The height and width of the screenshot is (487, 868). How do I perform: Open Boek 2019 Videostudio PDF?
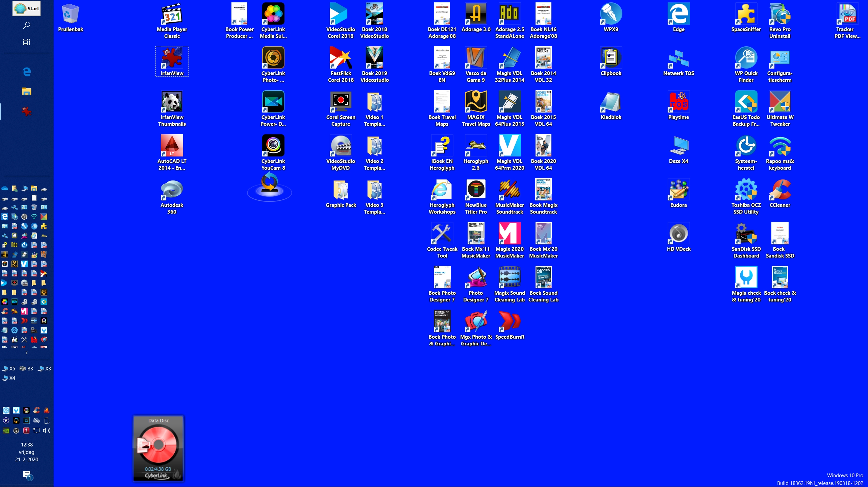[374, 65]
